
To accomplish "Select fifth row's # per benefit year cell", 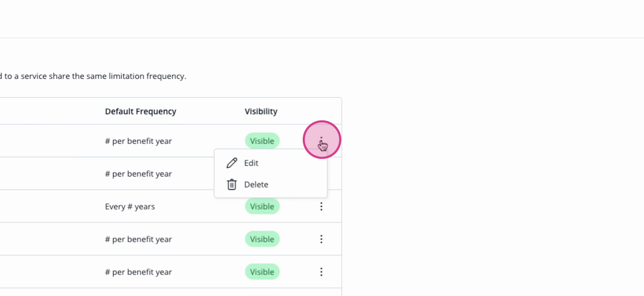I will (138, 272).
